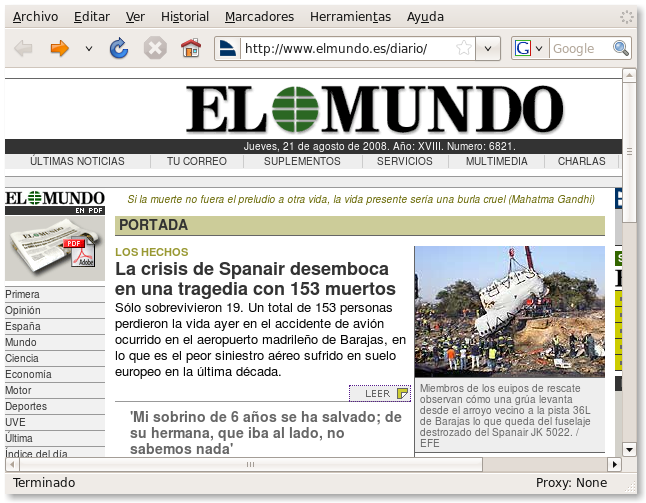Viewport: 646px width, 503px height.
Task: Open the Ver menu
Action: [x=135, y=16]
